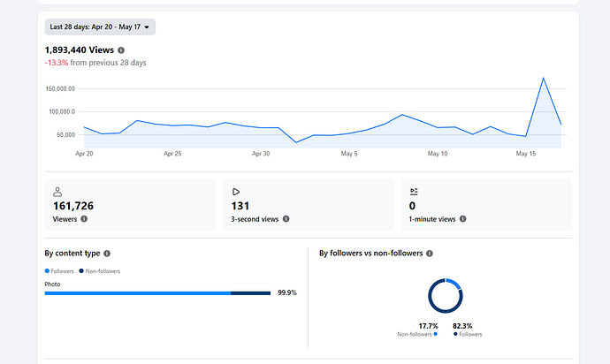Viewport: 610px width, 364px height.
Task: Click the 1,893,440 Views heading
Action: 80,50
